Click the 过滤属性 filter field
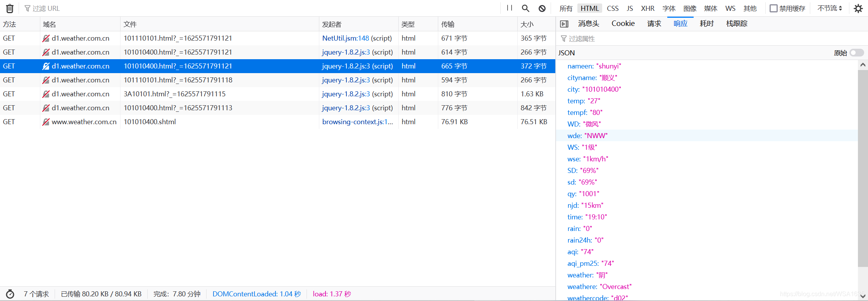Image resolution: width=868 pixels, height=301 pixels. pos(711,39)
